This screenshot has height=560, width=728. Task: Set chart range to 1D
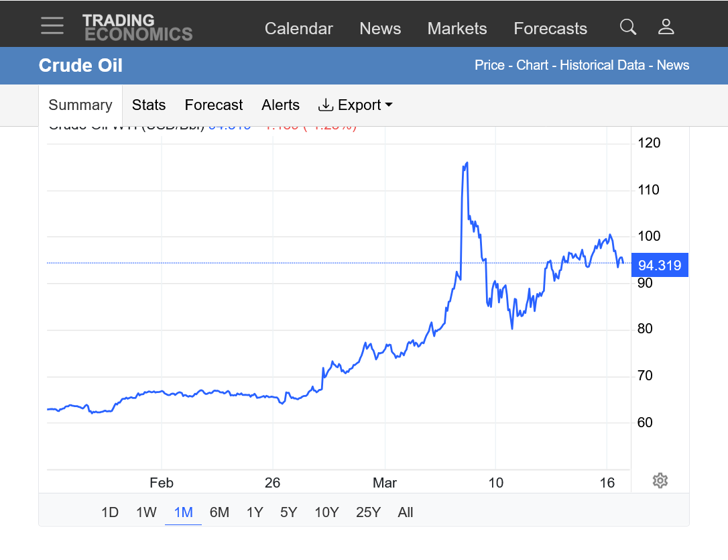[110, 512]
